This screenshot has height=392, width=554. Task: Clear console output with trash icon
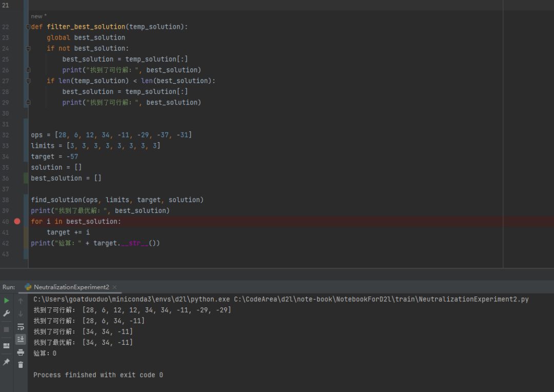pyautogui.click(x=21, y=365)
